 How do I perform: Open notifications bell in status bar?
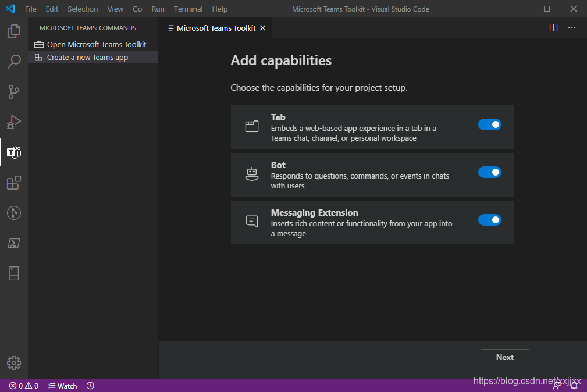click(574, 386)
